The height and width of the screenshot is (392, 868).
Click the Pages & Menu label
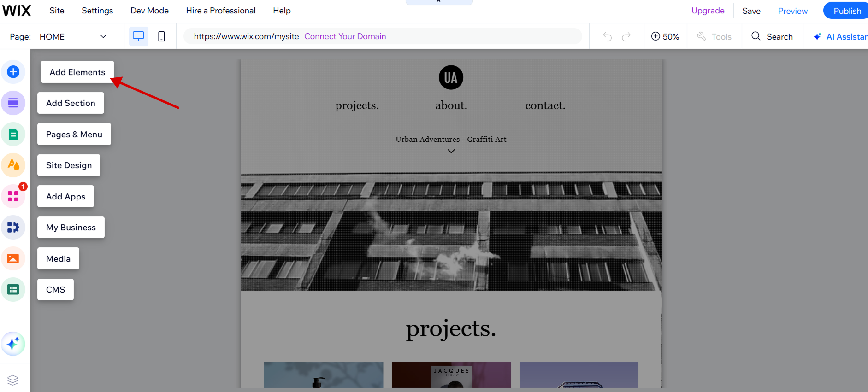pyautogui.click(x=74, y=134)
